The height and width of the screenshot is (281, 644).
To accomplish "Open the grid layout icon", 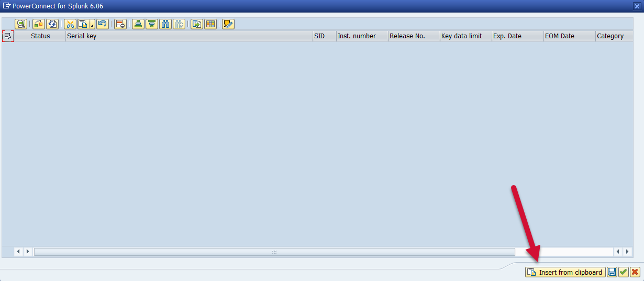I will pos(210,24).
